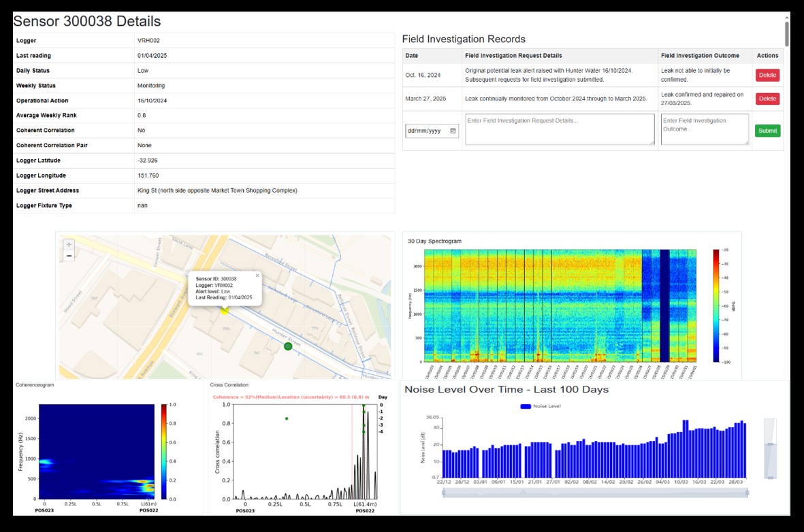Click the right handle of horizontal zoom slider
804x532 pixels.
click(747, 493)
